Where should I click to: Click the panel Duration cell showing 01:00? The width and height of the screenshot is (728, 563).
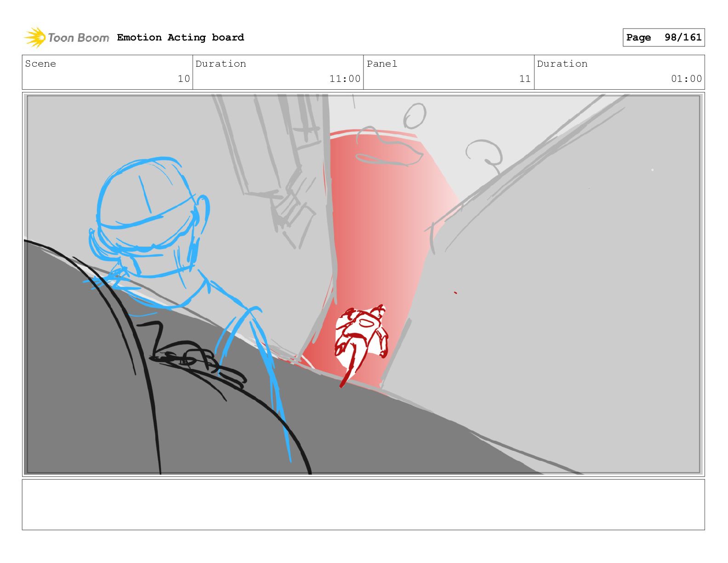(x=619, y=72)
